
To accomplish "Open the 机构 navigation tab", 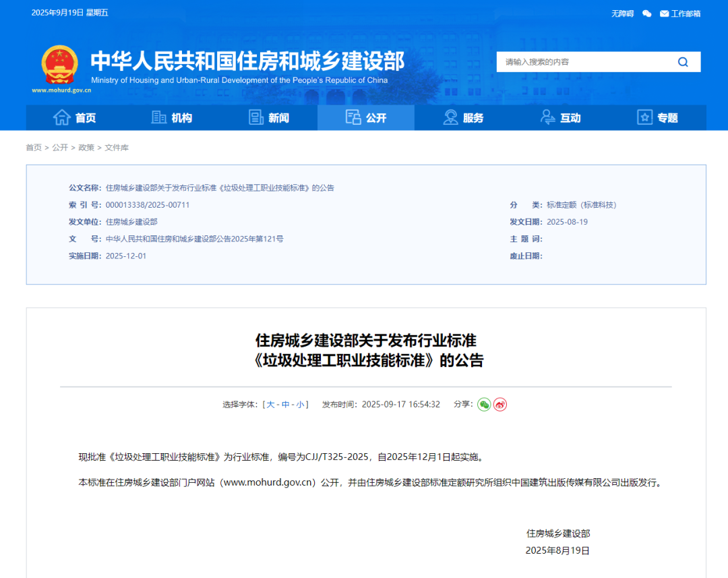I will point(172,118).
